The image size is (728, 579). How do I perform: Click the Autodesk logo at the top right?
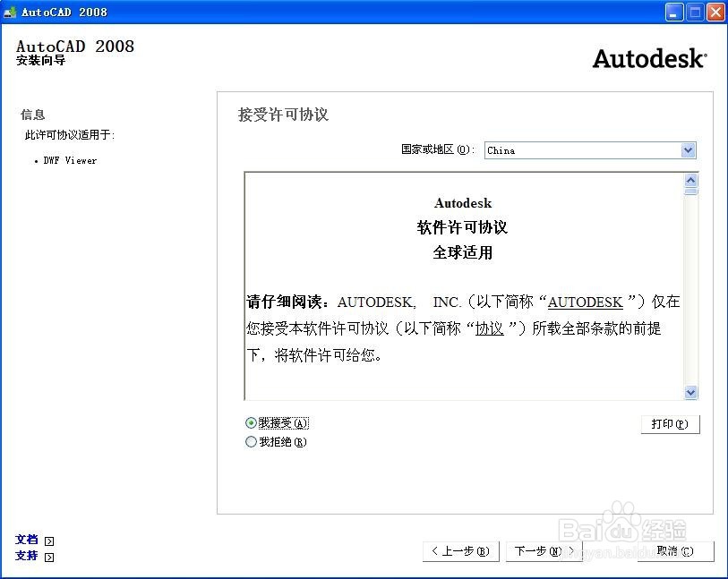(x=649, y=59)
